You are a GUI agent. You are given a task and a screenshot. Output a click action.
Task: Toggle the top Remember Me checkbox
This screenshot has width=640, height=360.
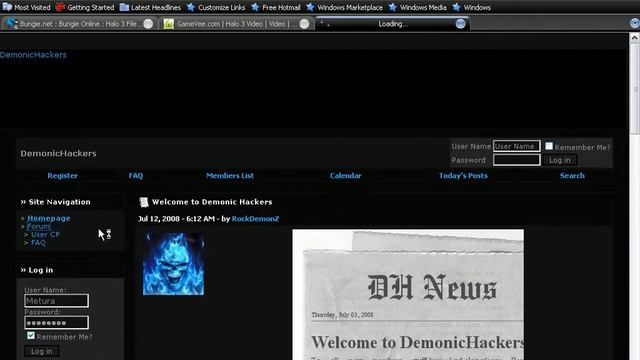click(x=549, y=146)
